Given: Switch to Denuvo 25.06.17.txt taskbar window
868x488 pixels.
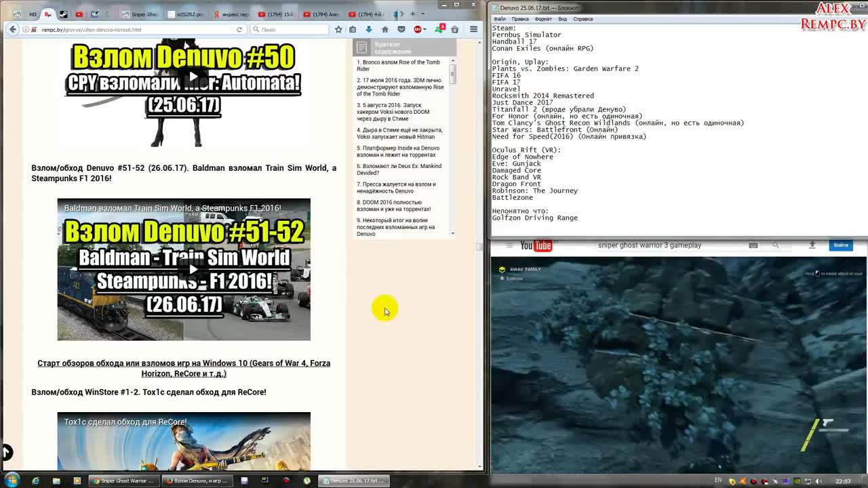Looking at the screenshot, I should click(x=354, y=481).
